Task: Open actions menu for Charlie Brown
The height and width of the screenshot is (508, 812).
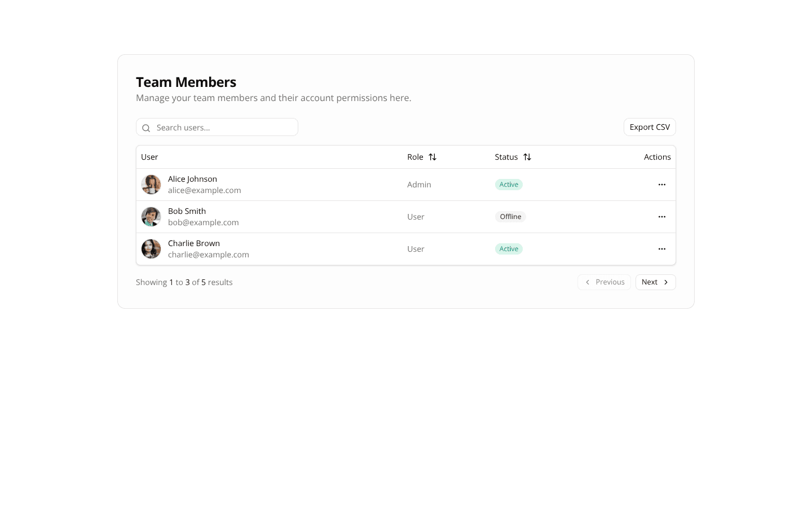Action: 661,249
